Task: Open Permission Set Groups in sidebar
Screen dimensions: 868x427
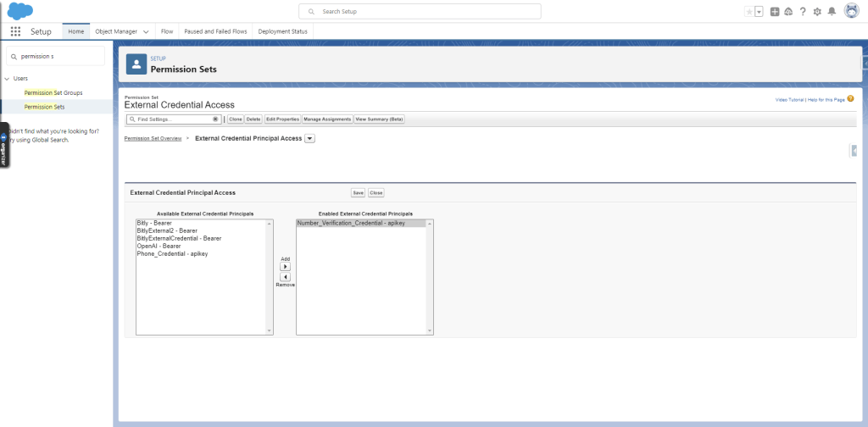Action: 53,92
